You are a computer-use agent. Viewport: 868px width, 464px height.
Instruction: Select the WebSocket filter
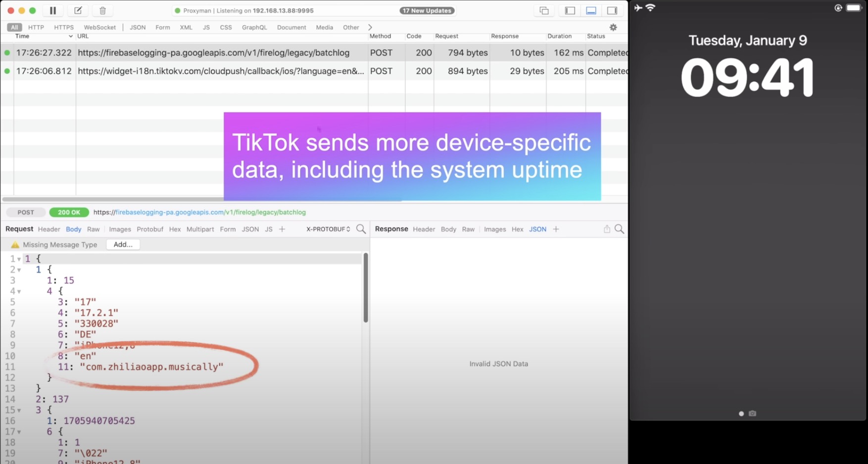[99, 27]
